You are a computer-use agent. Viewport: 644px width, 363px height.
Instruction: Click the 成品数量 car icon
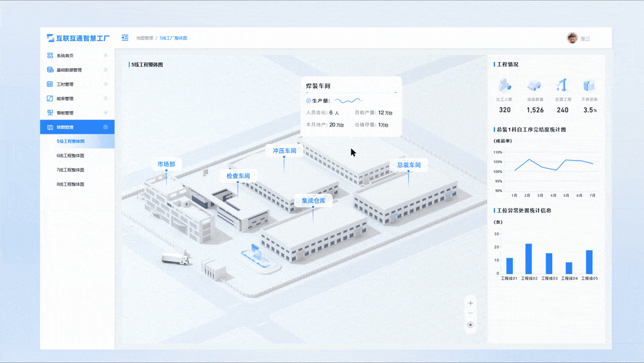click(x=534, y=85)
